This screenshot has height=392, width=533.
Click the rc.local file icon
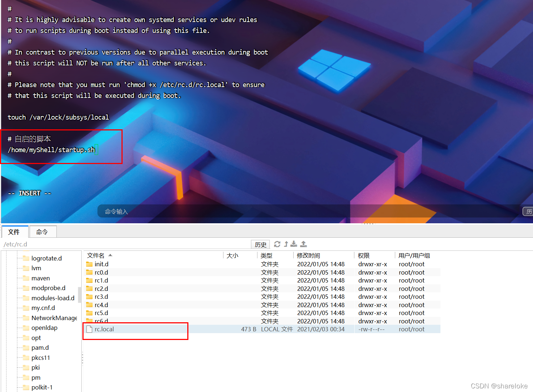coord(89,329)
